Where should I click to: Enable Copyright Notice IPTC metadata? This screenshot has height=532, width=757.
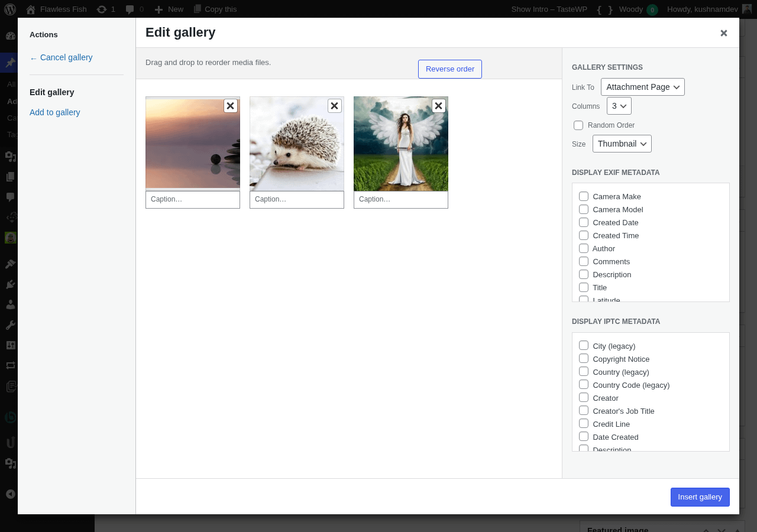584,358
